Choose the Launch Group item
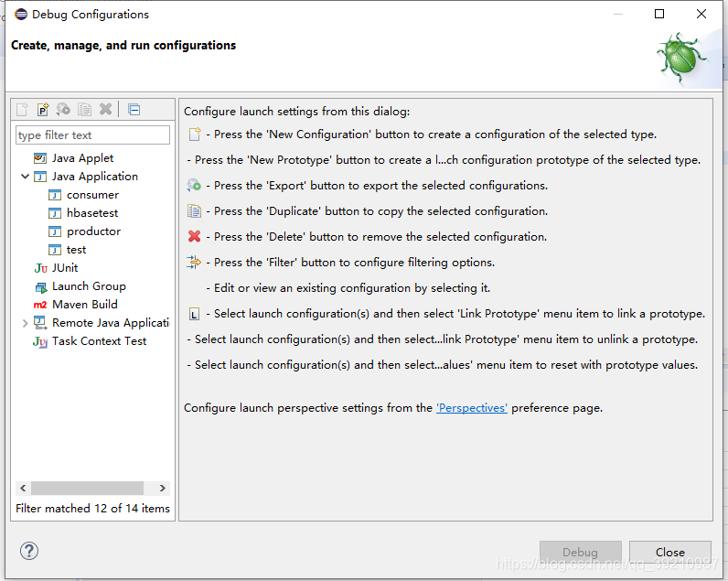The image size is (728, 581). 89,286
